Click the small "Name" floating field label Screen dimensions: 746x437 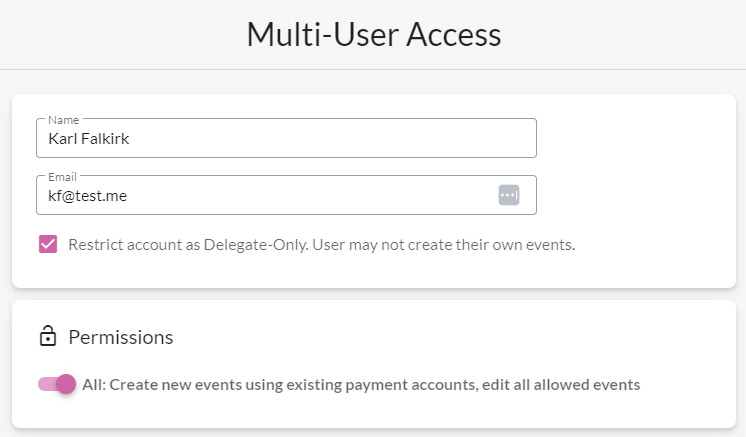[63, 120]
